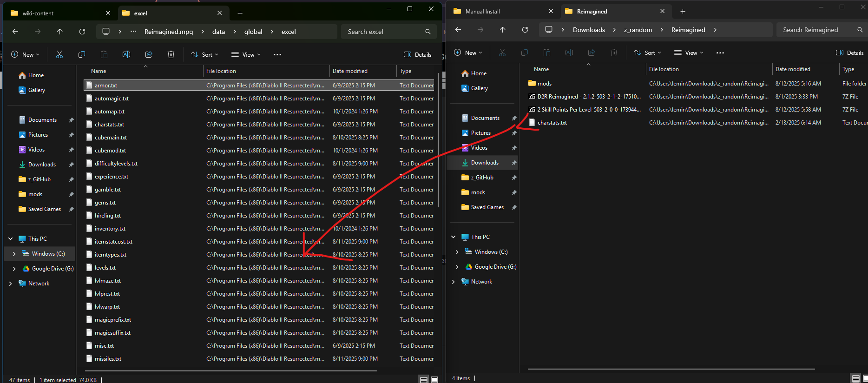Click vertical scrollbar in excel file list
868x383 pixels.
(438, 139)
